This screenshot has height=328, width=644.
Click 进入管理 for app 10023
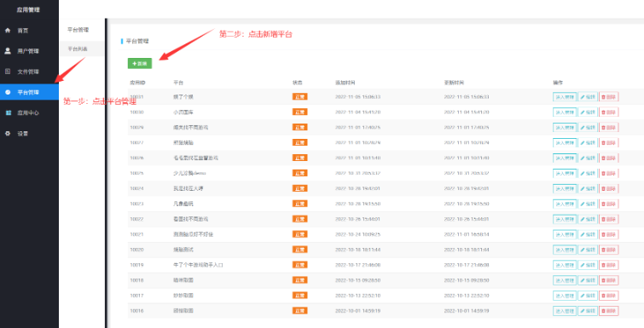[565, 204]
